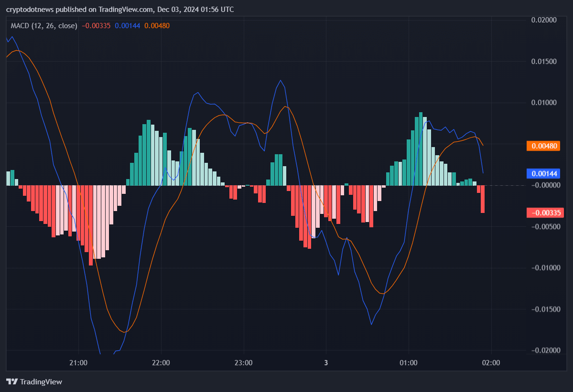Click the orange 0.00480 price axis label
The height and width of the screenshot is (392, 573).
pos(543,146)
